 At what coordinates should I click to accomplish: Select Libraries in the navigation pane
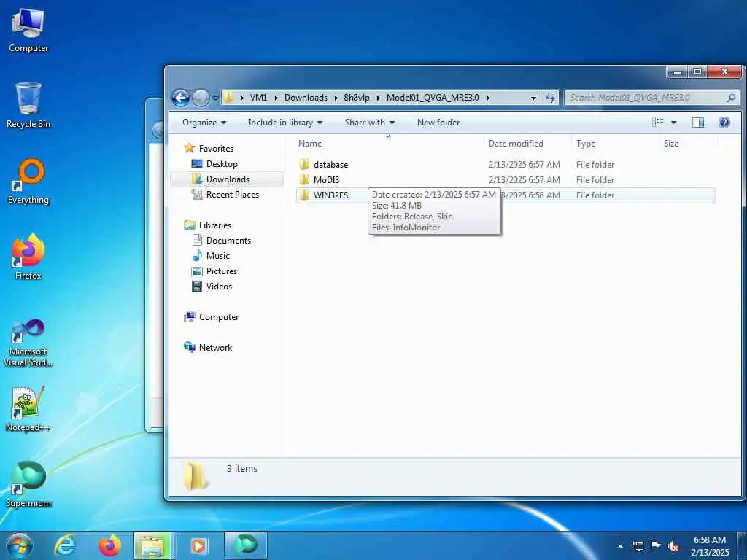(215, 225)
